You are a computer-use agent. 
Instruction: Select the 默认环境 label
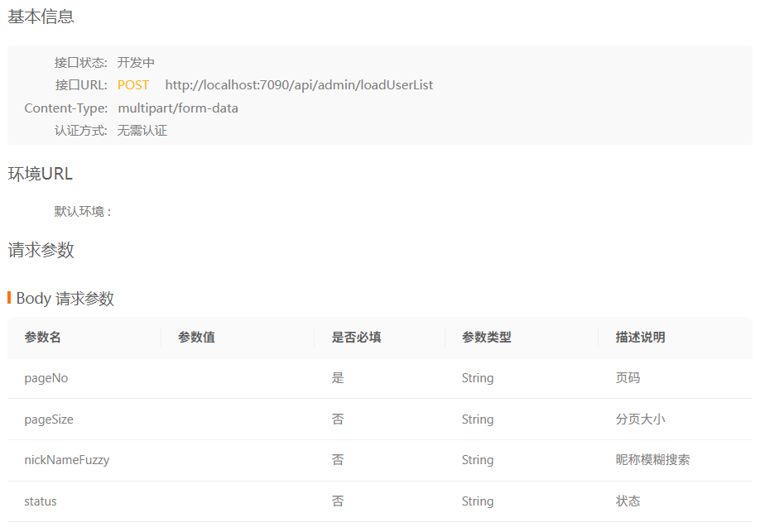pos(83,212)
